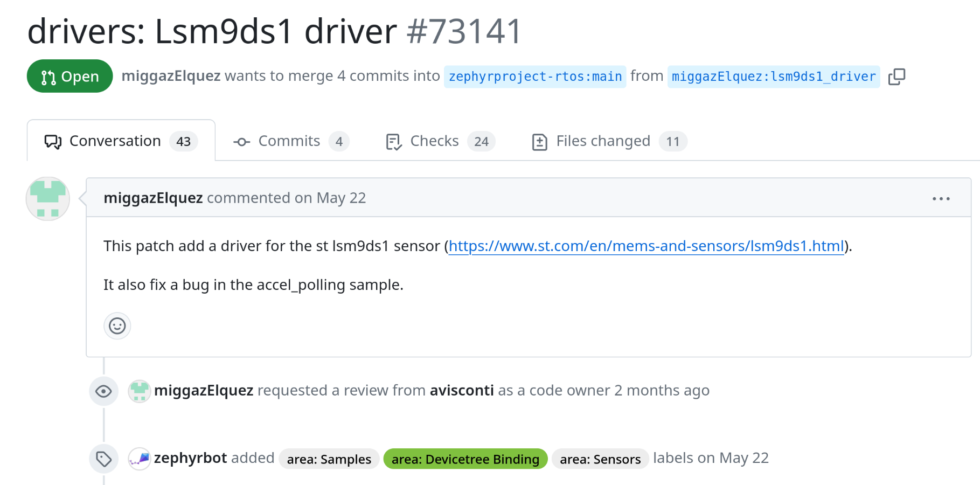The image size is (980, 485).
Task: Click the area: Samples label
Action: (x=329, y=459)
